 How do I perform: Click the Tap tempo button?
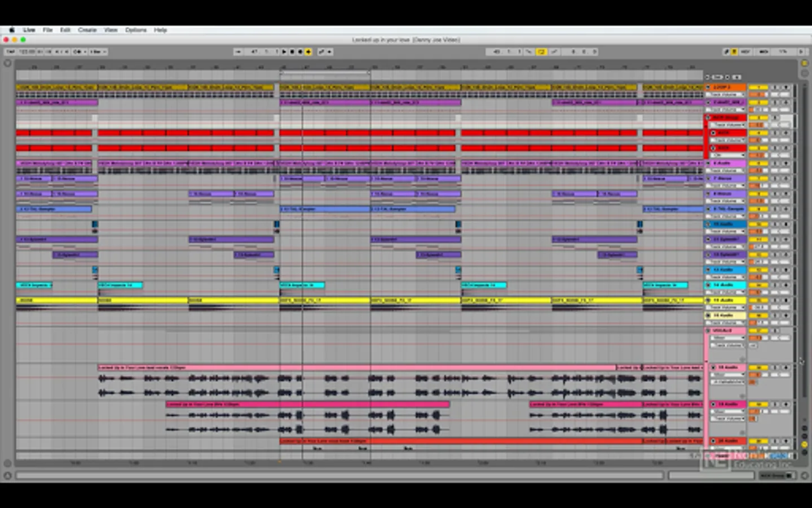pos(11,51)
